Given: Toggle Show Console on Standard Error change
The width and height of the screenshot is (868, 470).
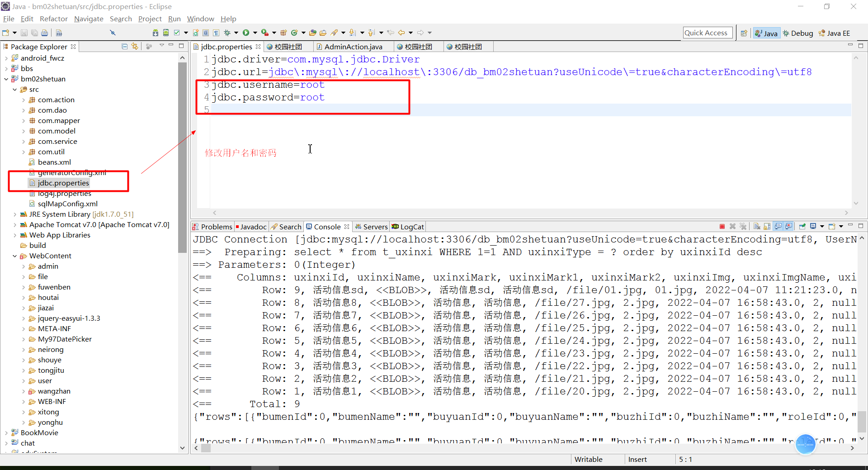Looking at the screenshot, I should click(789, 226).
